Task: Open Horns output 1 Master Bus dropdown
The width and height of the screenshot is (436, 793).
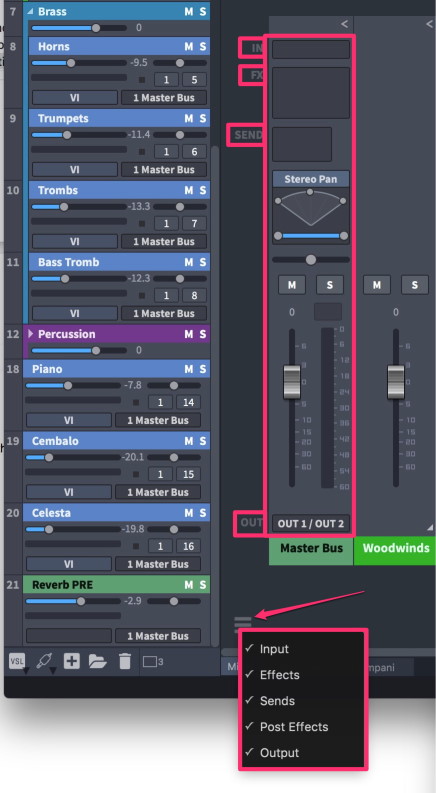Action: pyautogui.click(x=164, y=98)
